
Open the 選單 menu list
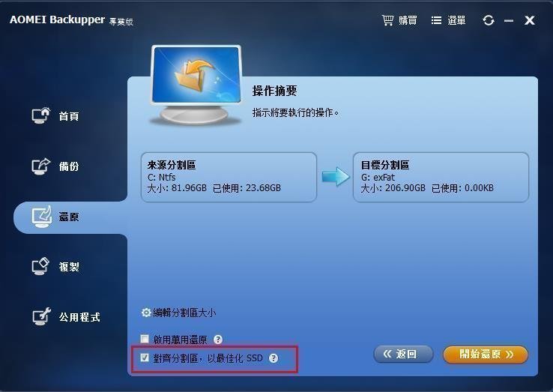click(448, 20)
